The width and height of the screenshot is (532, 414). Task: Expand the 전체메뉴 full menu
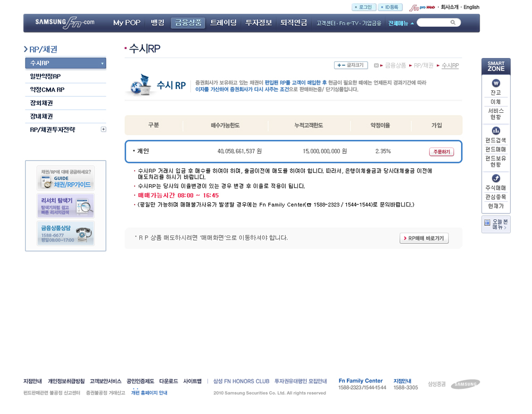(x=401, y=23)
